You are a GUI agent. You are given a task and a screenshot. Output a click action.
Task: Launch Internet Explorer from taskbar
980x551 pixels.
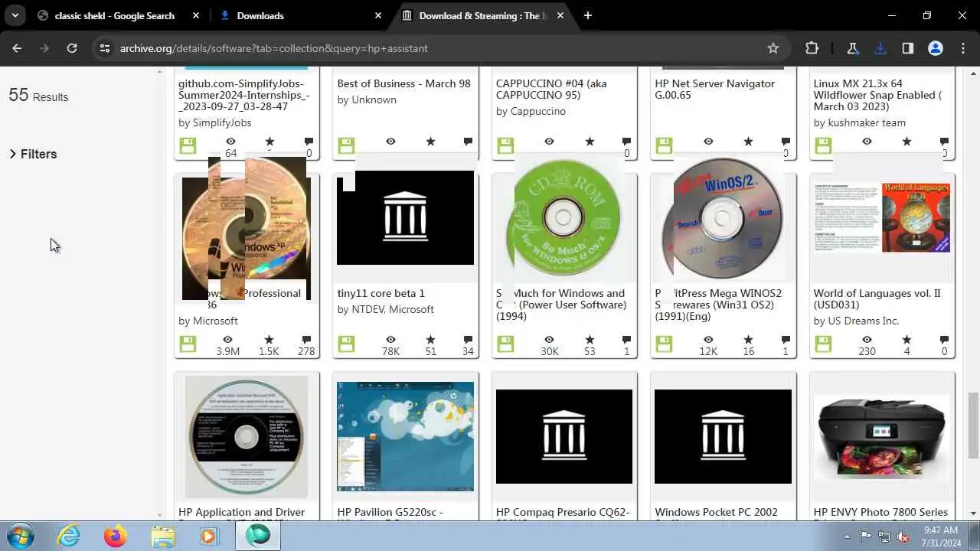click(x=69, y=536)
